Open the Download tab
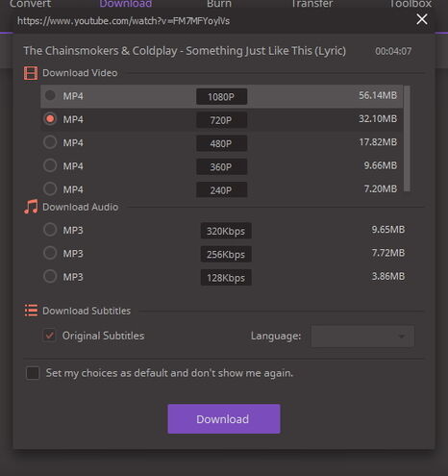Image resolution: width=448 pixels, height=476 pixels. 126,4
